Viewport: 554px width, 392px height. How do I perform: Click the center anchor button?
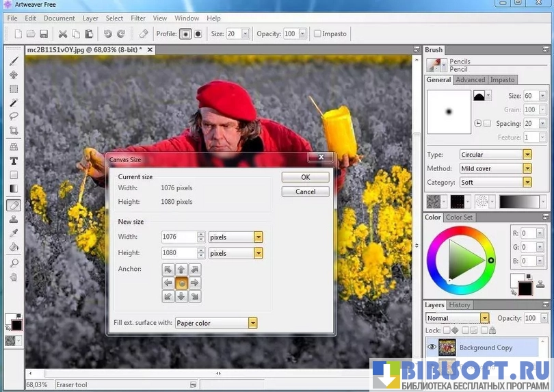click(x=181, y=283)
